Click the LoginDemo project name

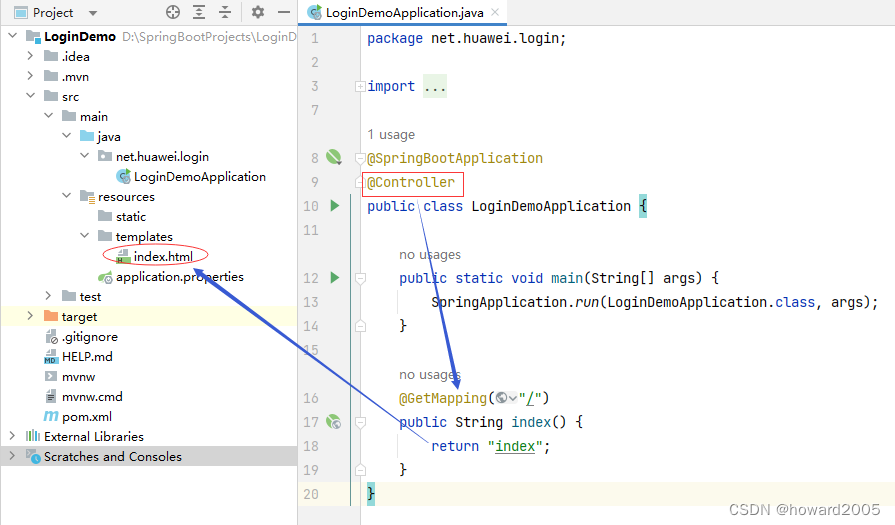tap(80, 37)
